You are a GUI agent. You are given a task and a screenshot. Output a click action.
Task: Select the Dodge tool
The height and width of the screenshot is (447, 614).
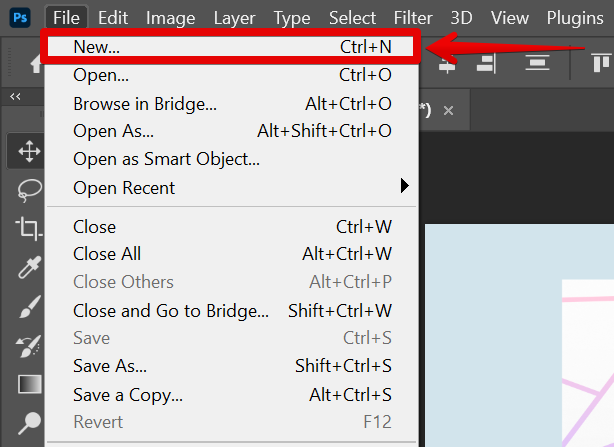coord(29,423)
